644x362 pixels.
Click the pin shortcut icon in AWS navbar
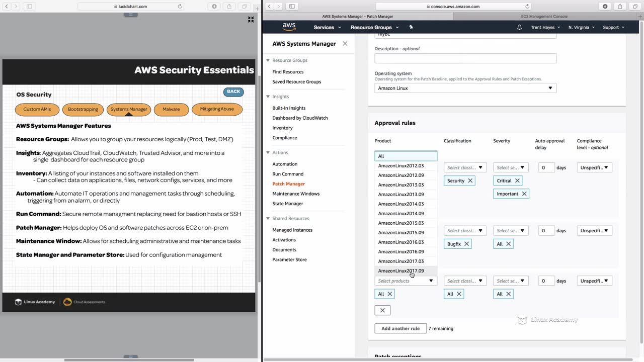click(x=411, y=27)
